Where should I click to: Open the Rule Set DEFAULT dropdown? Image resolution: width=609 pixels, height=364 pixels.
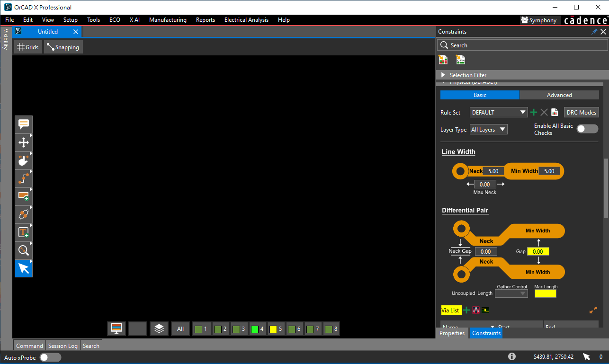coord(499,112)
